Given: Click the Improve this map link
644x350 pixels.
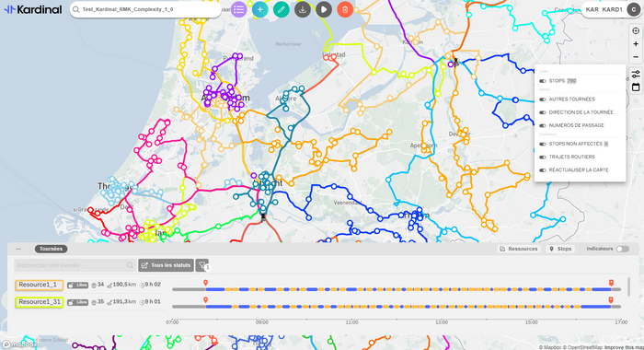Looking at the screenshot, I should point(624,347).
